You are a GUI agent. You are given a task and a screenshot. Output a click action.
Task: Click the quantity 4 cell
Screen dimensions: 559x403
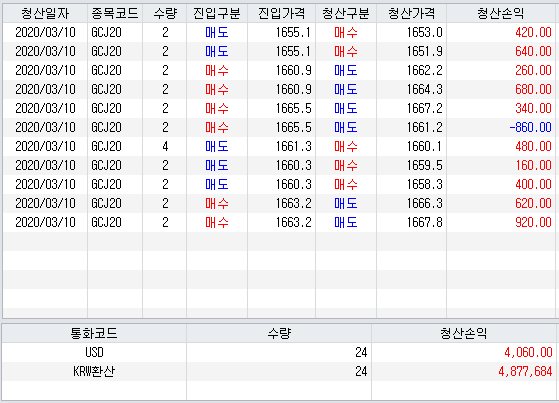[165, 146]
